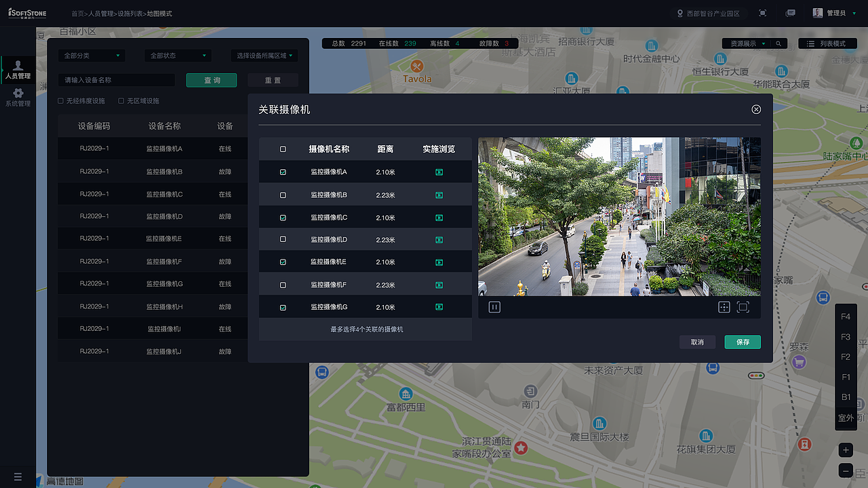868x488 pixels.
Task: Expand the 资源展示 dropdown
Action: pos(746,43)
